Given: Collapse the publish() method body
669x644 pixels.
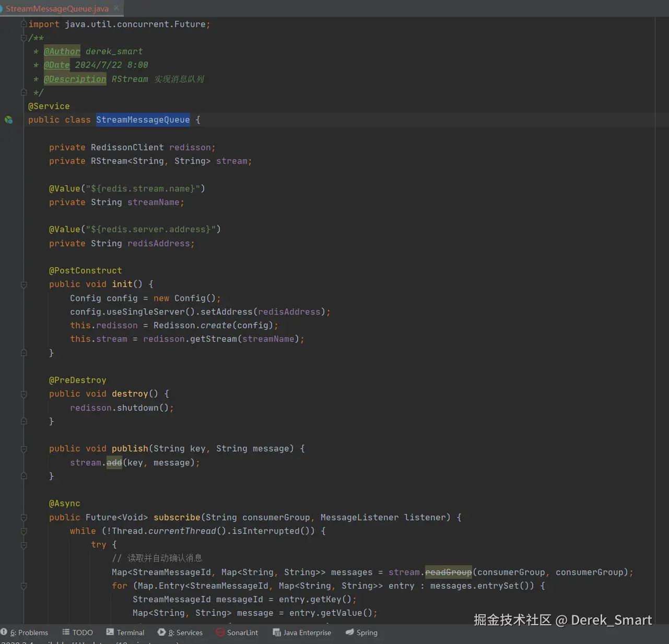Looking at the screenshot, I should click(x=24, y=449).
